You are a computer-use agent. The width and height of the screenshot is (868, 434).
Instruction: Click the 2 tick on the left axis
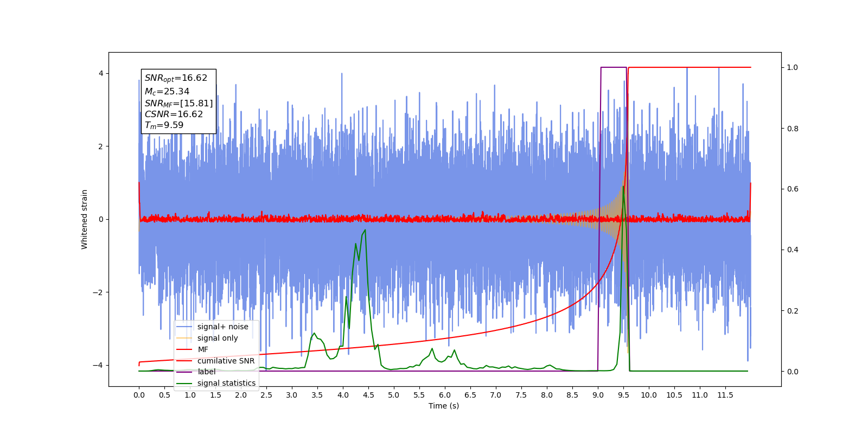pos(101,146)
